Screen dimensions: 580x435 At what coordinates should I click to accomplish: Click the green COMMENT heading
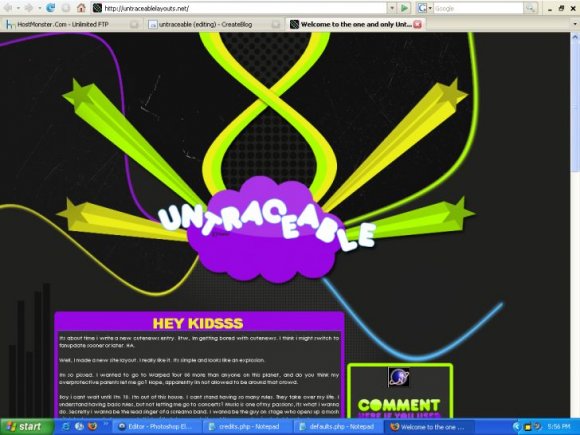pos(399,405)
